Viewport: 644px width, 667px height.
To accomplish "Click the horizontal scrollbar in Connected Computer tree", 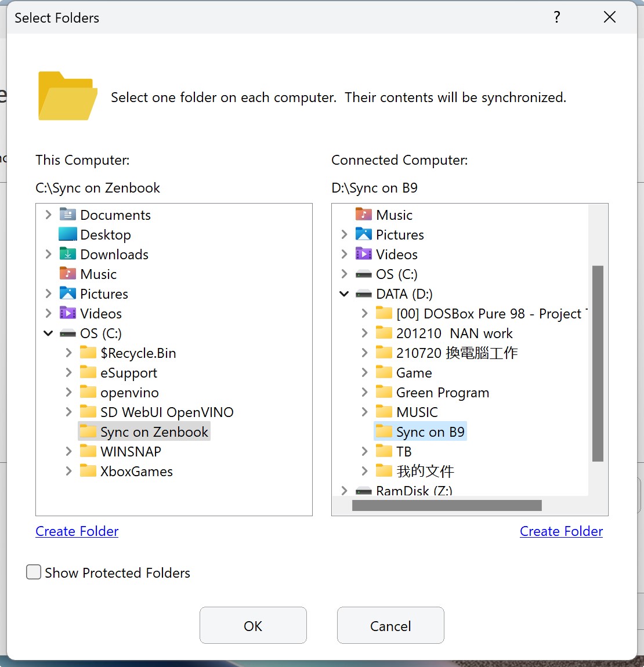I will pos(447,506).
